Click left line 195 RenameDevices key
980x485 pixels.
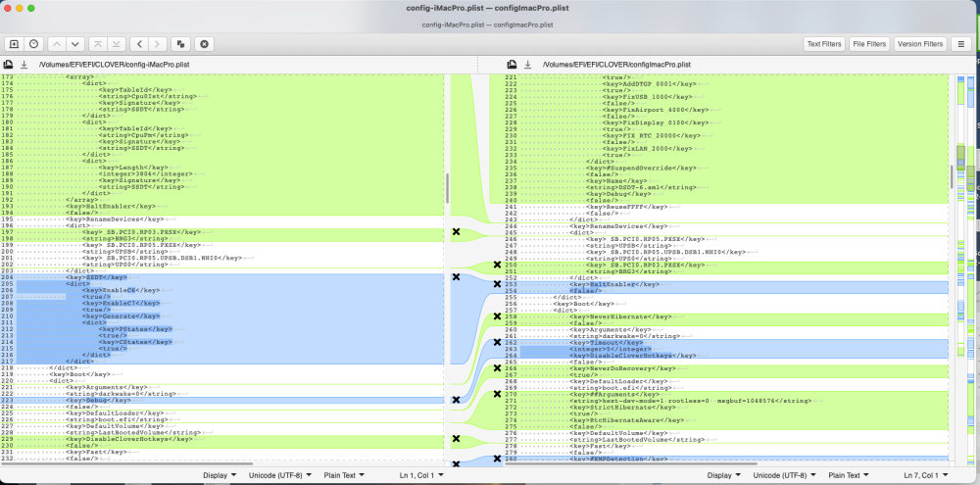115,219
